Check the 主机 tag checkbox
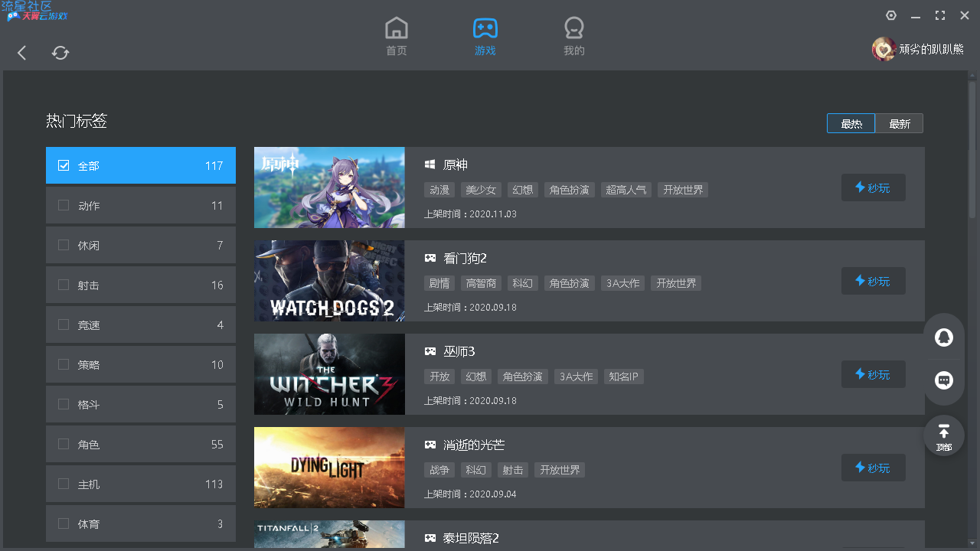This screenshot has width=980, height=551. pos(64,484)
